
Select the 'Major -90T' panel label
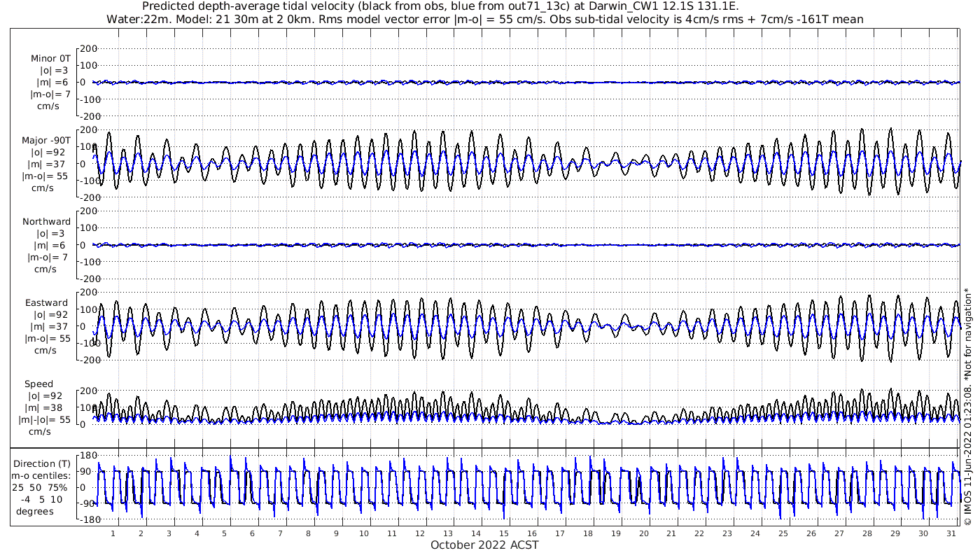point(46,141)
